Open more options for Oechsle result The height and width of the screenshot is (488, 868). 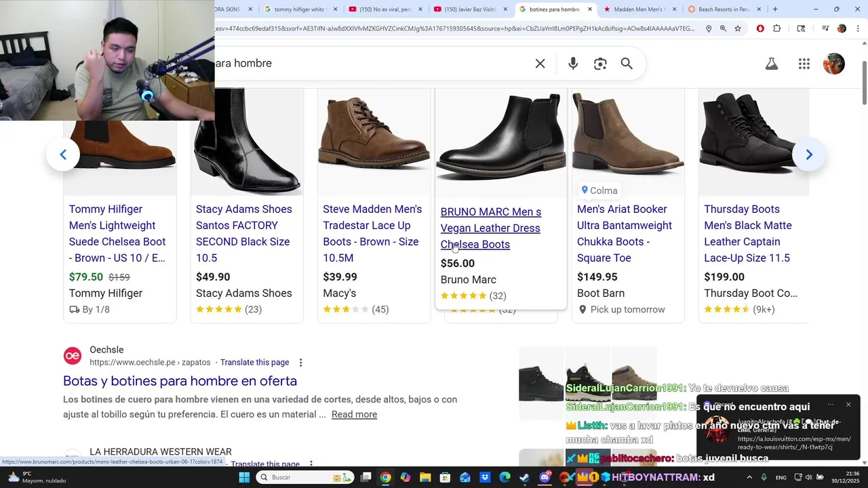(x=301, y=363)
